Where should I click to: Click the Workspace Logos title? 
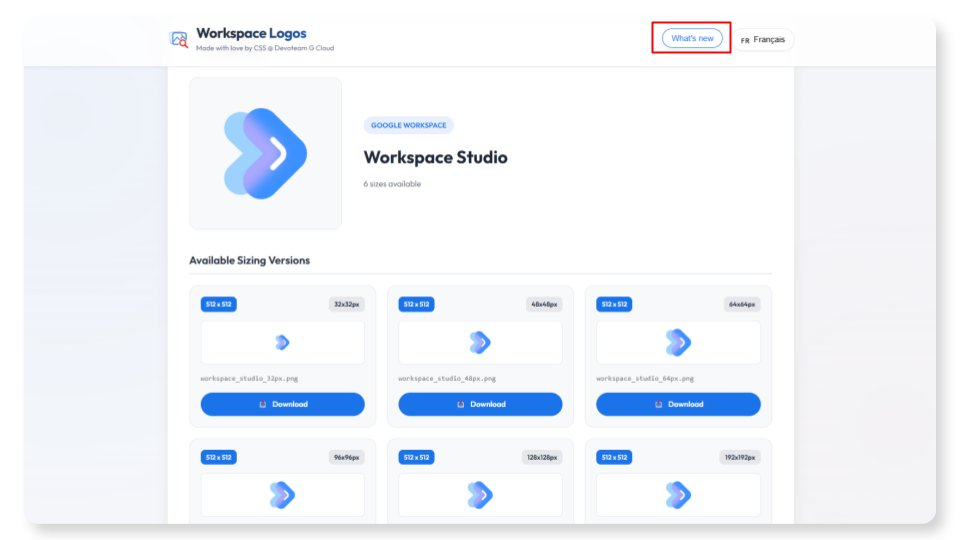pyautogui.click(x=251, y=33)
